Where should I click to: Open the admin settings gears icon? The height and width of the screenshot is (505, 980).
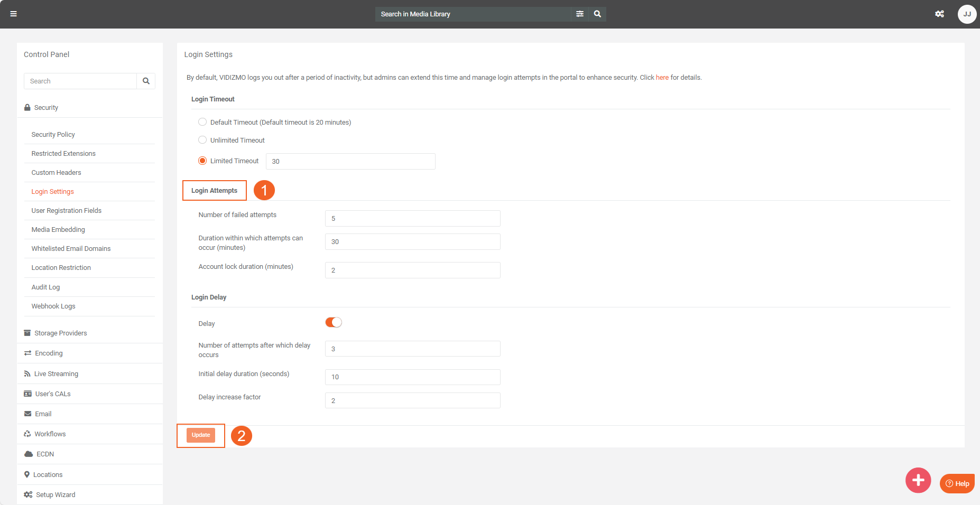(939, 14)
